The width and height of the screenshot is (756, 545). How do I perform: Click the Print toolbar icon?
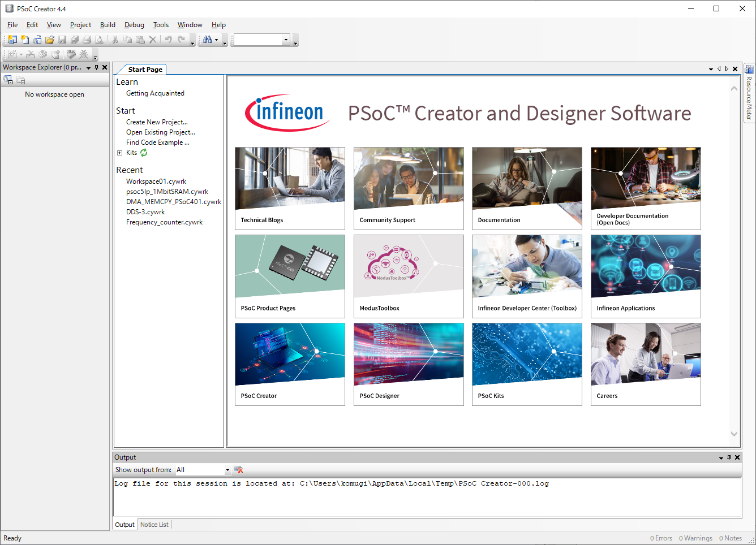coord(87,40)
